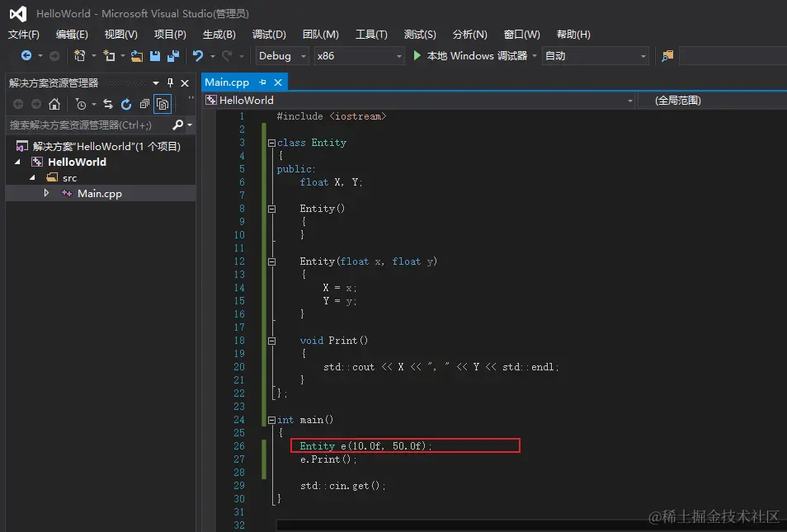The height and width of the screenshot is (532, 787).
Task: Collapse the Entity() constructor block
Action: coord(271,209)
